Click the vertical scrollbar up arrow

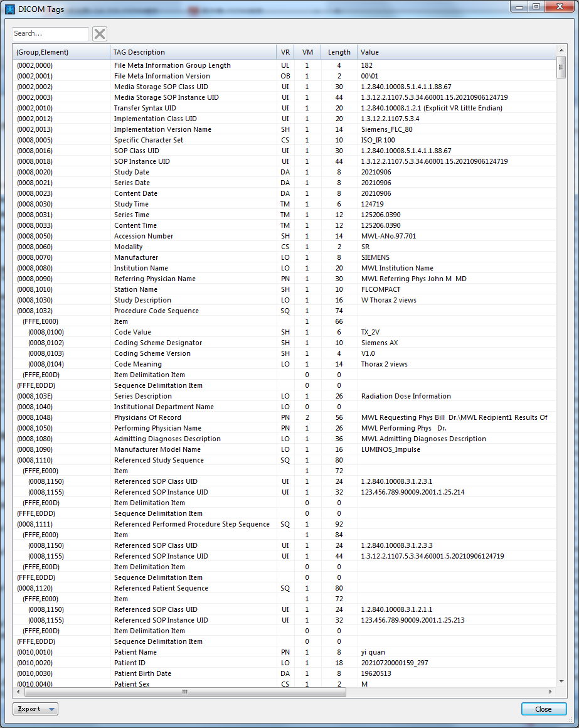[x=561, y=50]
